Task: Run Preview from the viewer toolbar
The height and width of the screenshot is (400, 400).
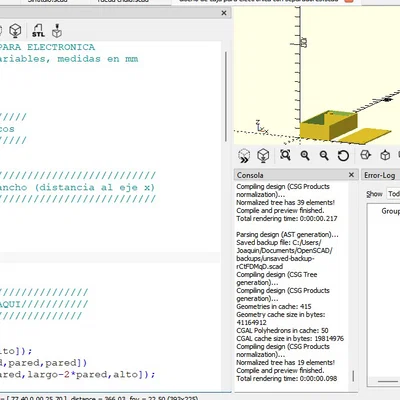Action: (x=244, y=155)
